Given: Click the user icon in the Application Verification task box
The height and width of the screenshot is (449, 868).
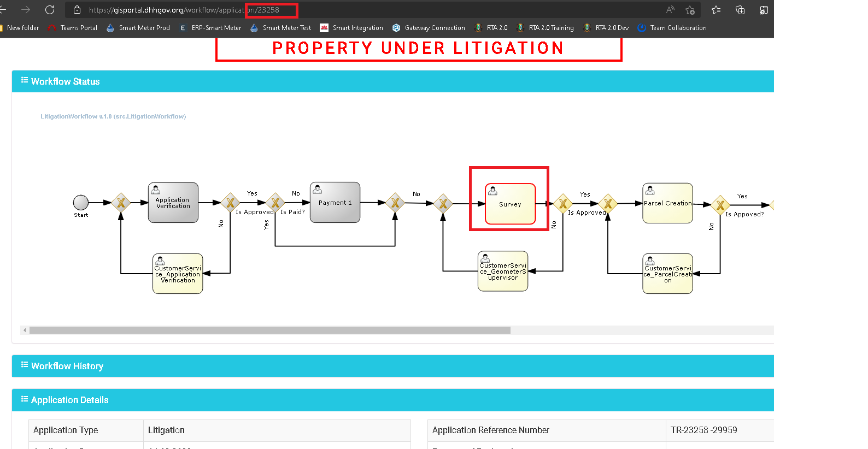Looking at the screenshot, I should click(x=155, y=190).
